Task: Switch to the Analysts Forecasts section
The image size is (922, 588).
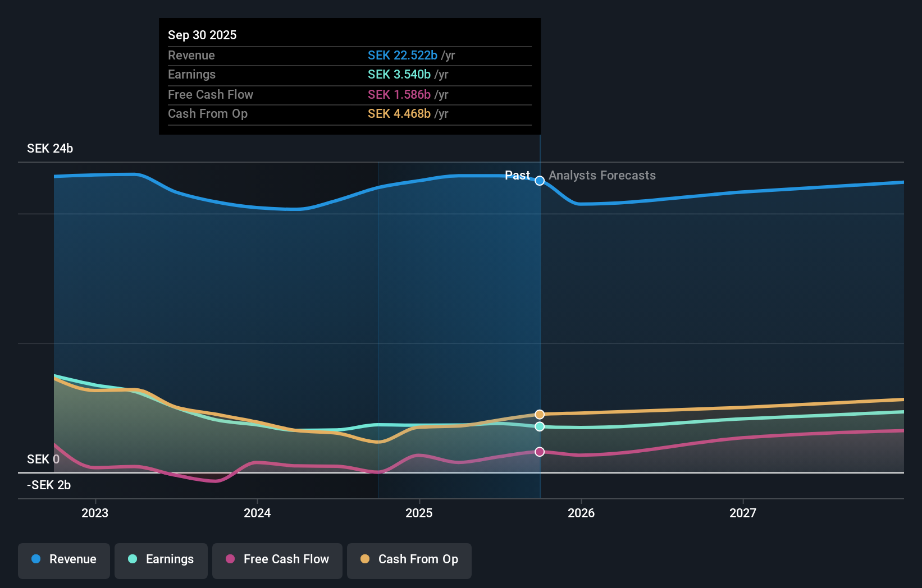Action: click(602, 175)
